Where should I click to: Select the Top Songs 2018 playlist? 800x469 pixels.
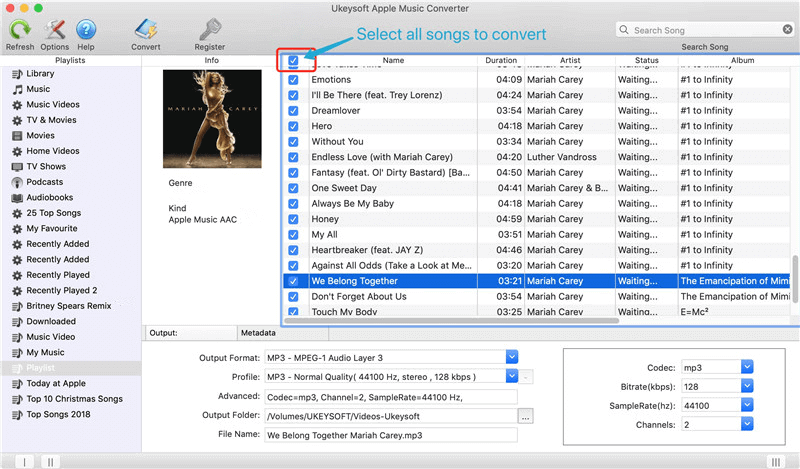click(x=58, y=414)
